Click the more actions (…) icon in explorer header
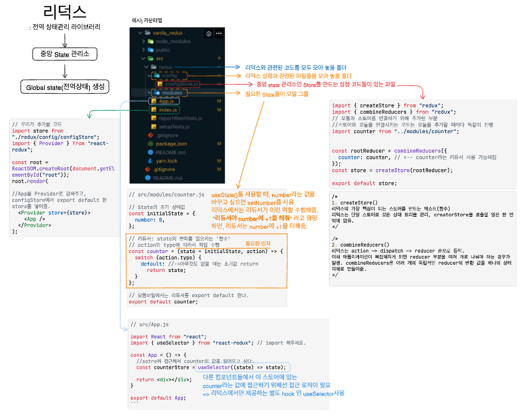 click(219, 33)
